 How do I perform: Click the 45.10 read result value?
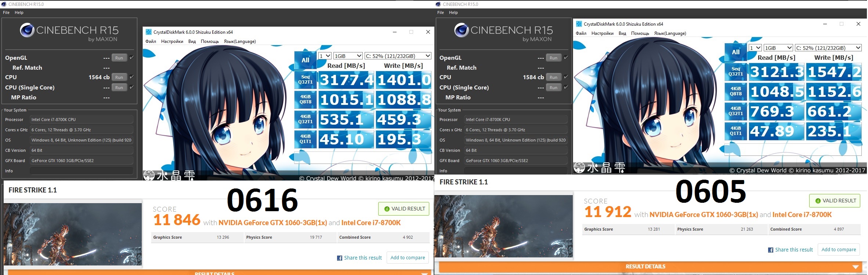[x=346, y=139]
